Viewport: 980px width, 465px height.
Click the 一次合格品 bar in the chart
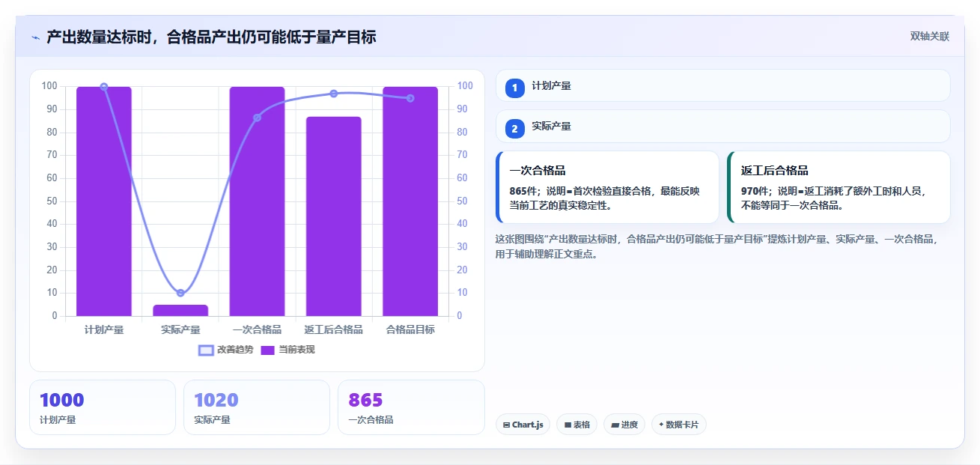[257, 201]
